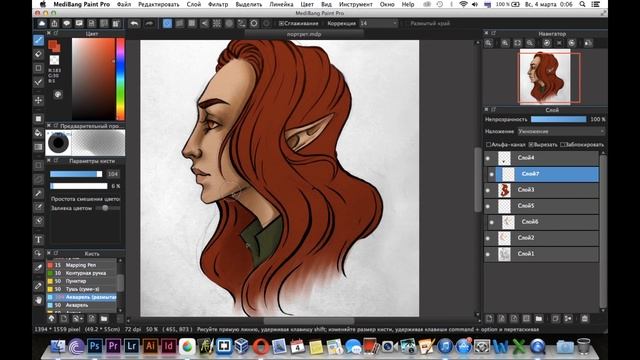Image resolution: width=640 pixels, height=360 pixels.
Task: Click the fit-to-window icon in Navigator
Action: [518, 43]
